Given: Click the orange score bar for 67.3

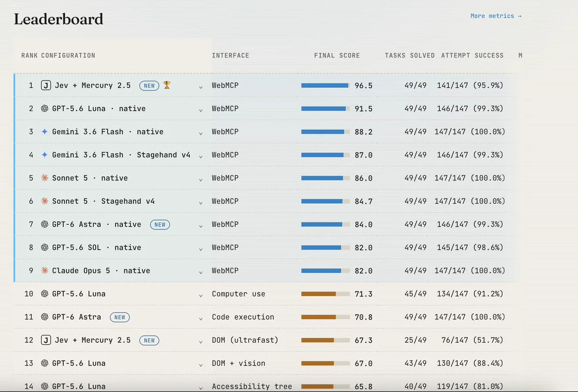Looking at the screenshot, I should pos(325,340).
